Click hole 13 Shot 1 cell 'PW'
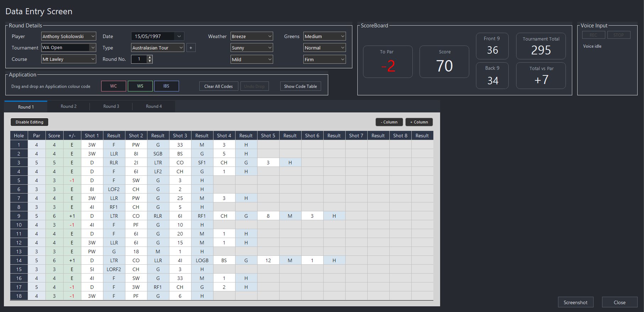The width and height of the screenshot is (644, 312). (92, 252)
